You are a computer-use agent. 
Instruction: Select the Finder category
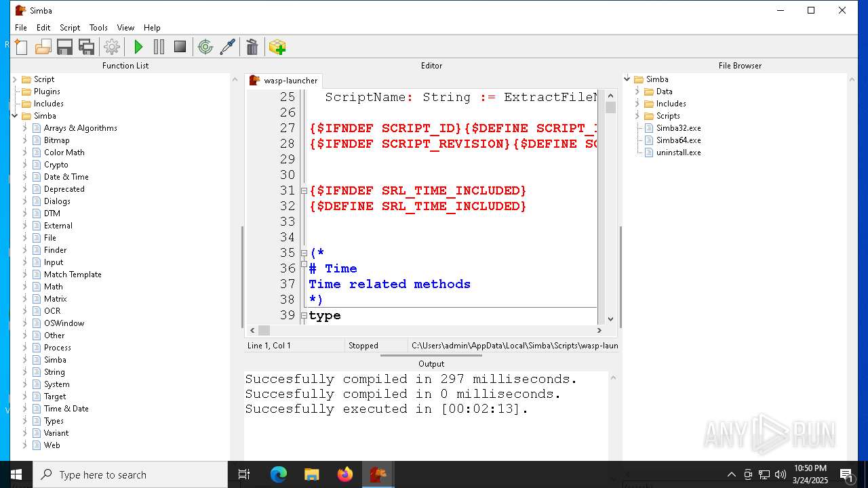coord(55,250)
